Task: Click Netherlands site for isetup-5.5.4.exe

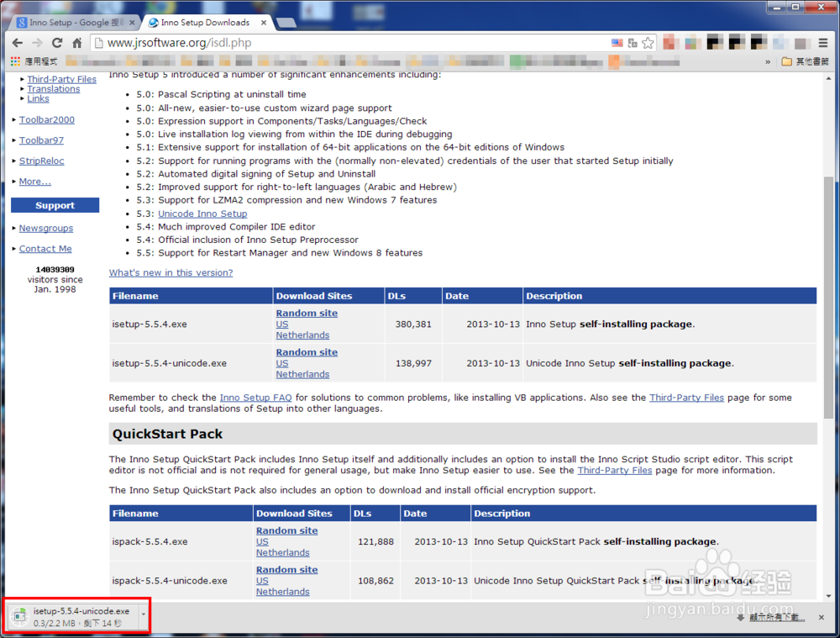Action: coord(302,335)
